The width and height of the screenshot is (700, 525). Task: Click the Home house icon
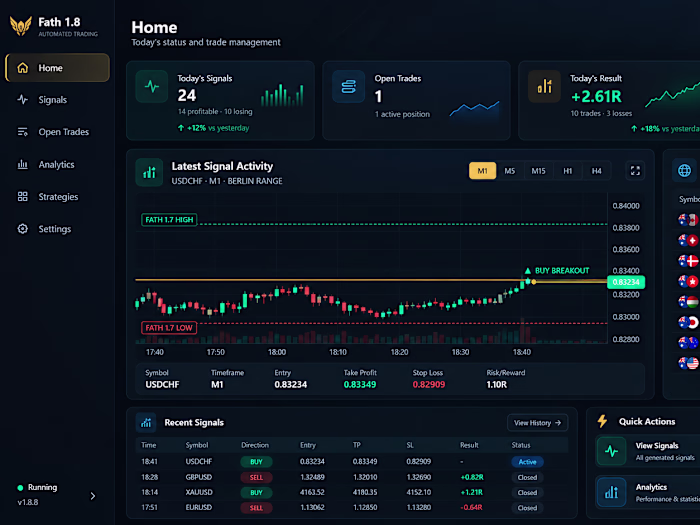coord(22,68)
